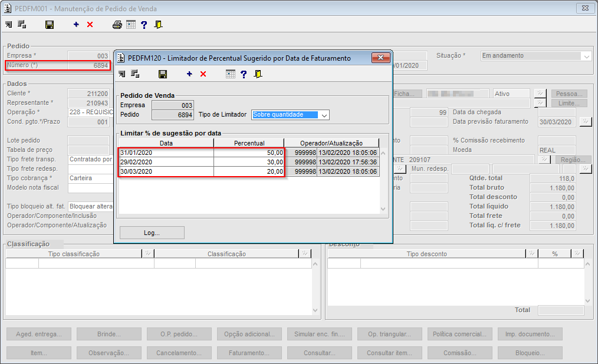Click the Comissão... button
This screenshot has height=364, width=598.
pos(459,353)
